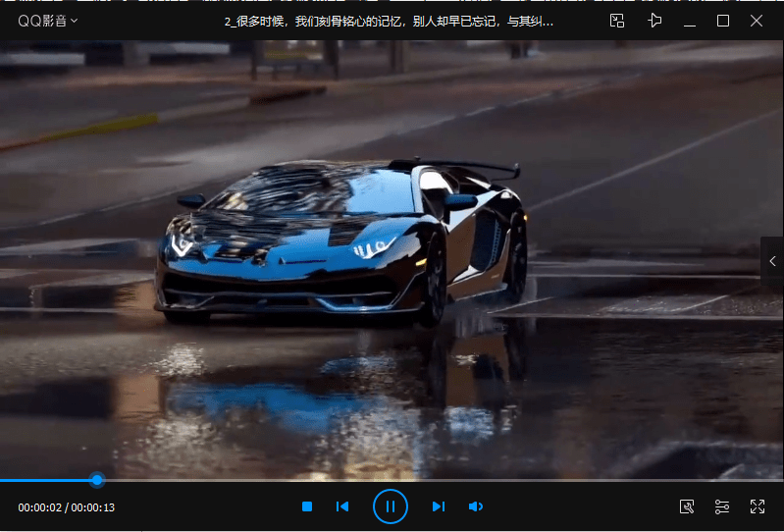Viewport: 784px width, 532px height.
Task: Pin the player window on top
Action: [x=654, y=21]
